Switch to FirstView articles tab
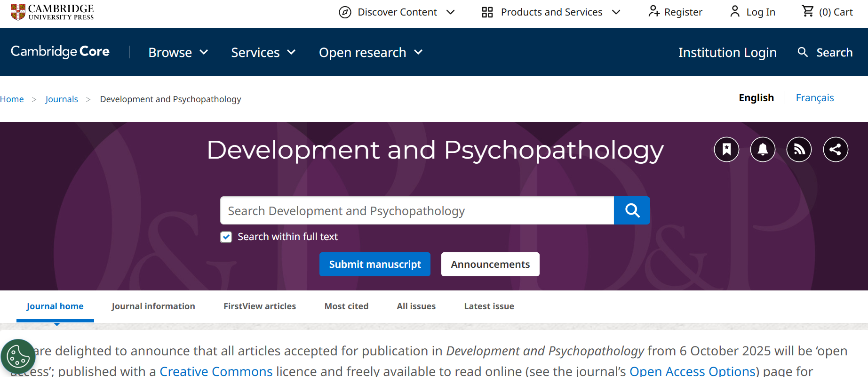 point(260,306)
